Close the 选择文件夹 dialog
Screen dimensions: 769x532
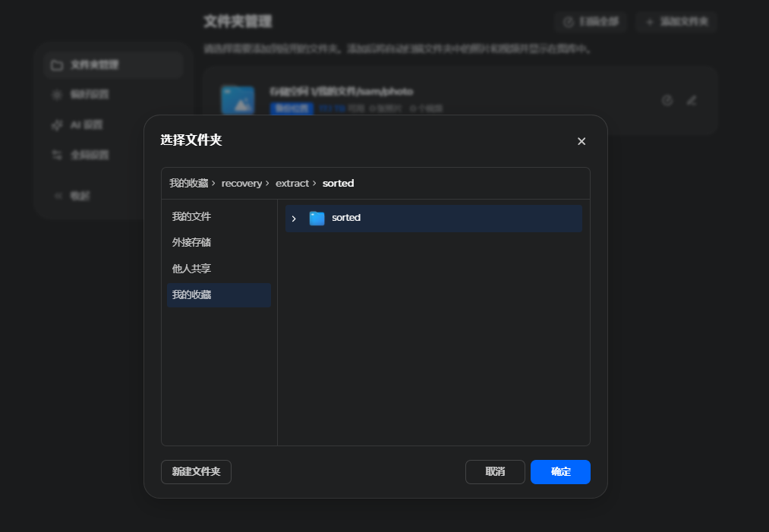click(x=581, y=141)
